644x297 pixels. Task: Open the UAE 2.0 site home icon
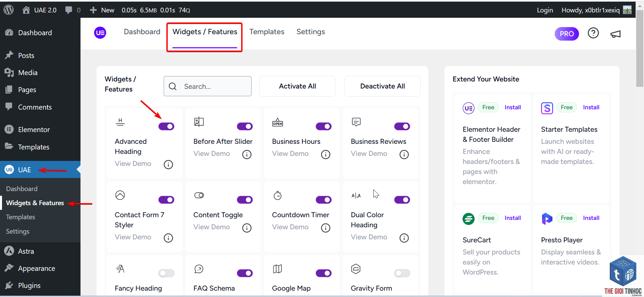point(26,10)
